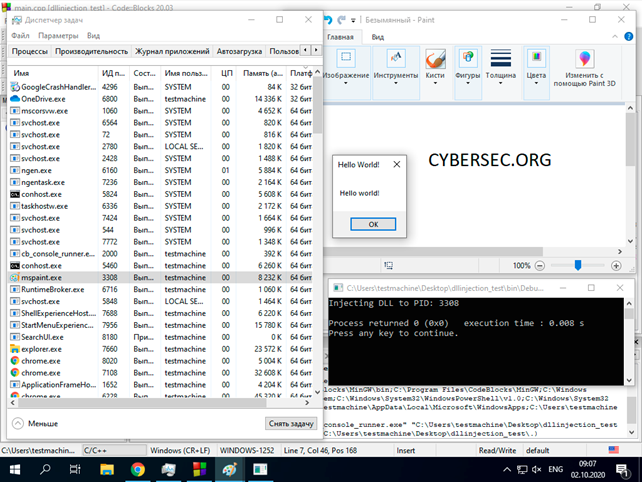Switch to the Производительность tab
Viewport: 642px width, 482px height.
[91, 51]
